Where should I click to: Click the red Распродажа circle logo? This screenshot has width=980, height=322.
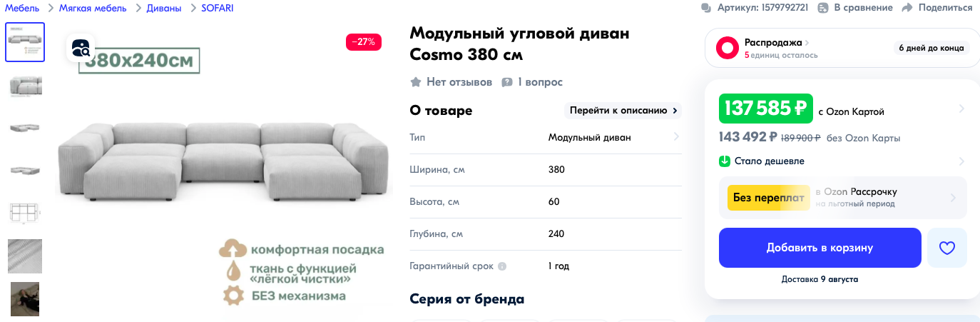(728, 49)
